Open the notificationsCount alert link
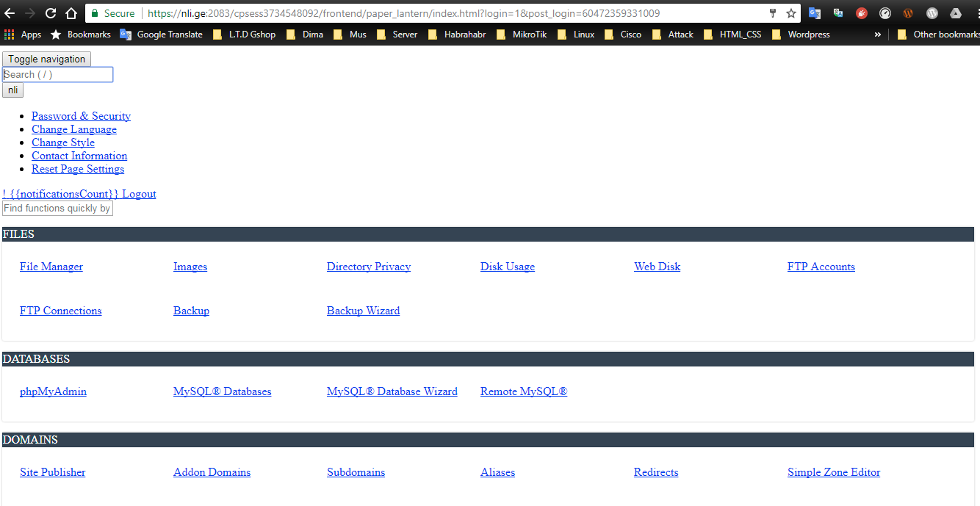This screenshot has height=506, width=980. [x=60, y=194]
